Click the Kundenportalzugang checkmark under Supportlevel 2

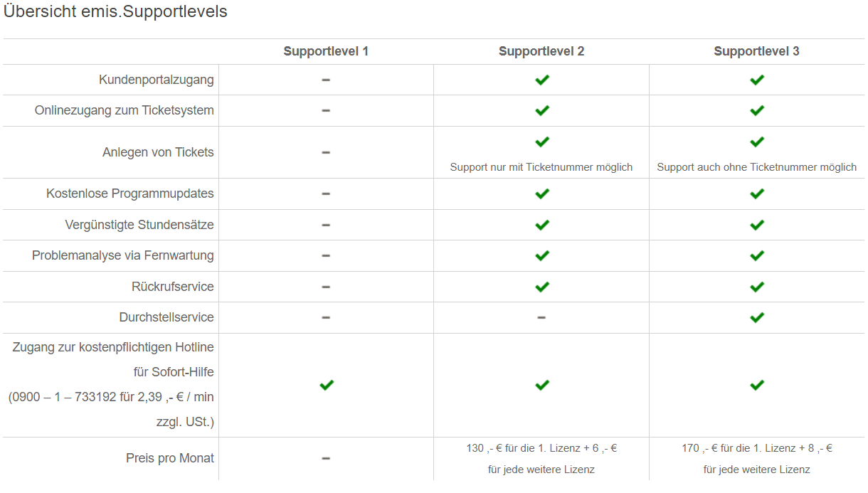(542, 80)
